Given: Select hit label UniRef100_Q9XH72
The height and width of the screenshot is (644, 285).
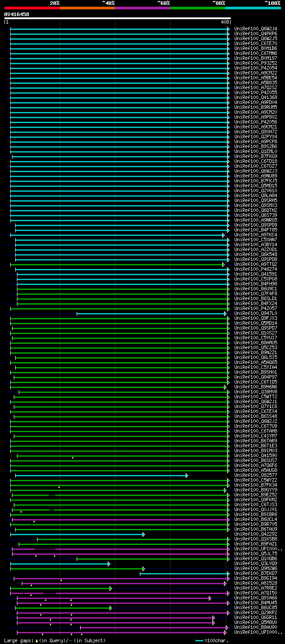Looking at the screenshot, I should 256,132.
